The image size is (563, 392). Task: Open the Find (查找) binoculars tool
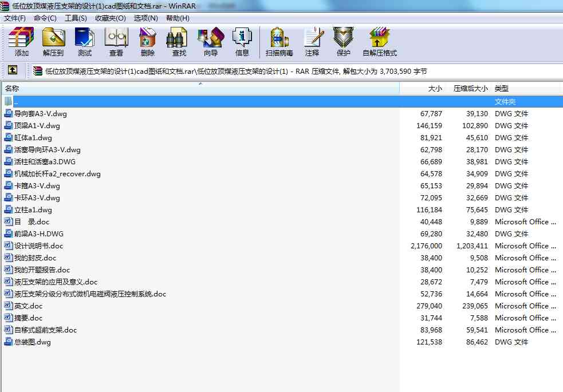[179, 41]
